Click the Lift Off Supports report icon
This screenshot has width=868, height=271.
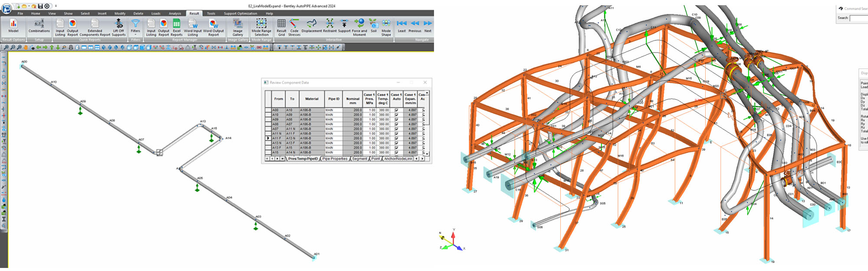pos(118,25)
